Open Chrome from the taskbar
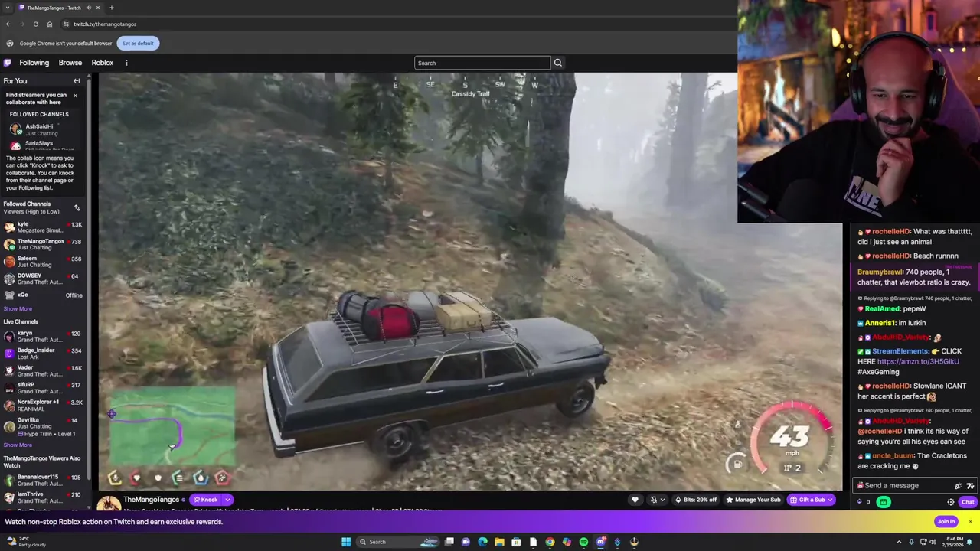980x551 pixels. coord(550,542)
